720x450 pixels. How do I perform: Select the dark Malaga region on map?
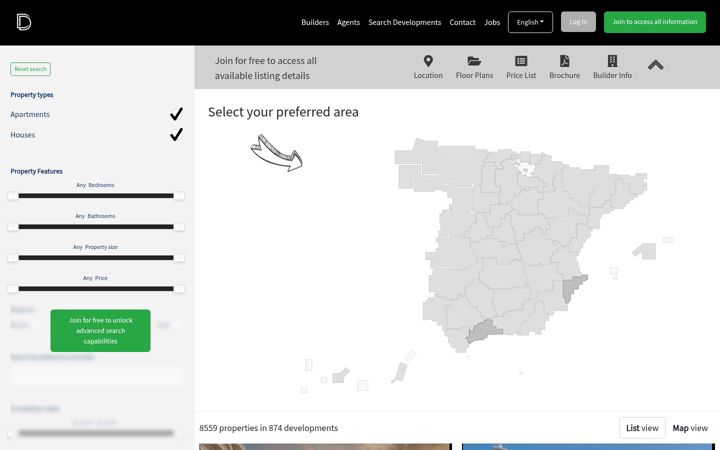coord(482,331)
